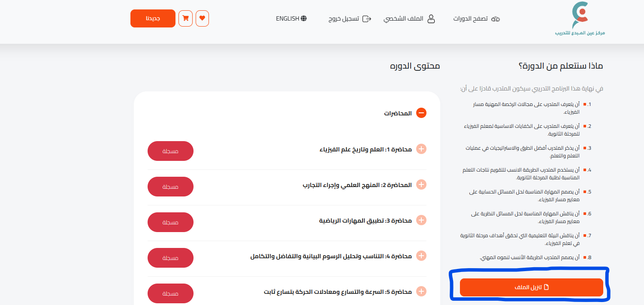Expand lecture 5 السرعة والتسارع
644x305 pixels.
tap(421, 292)
